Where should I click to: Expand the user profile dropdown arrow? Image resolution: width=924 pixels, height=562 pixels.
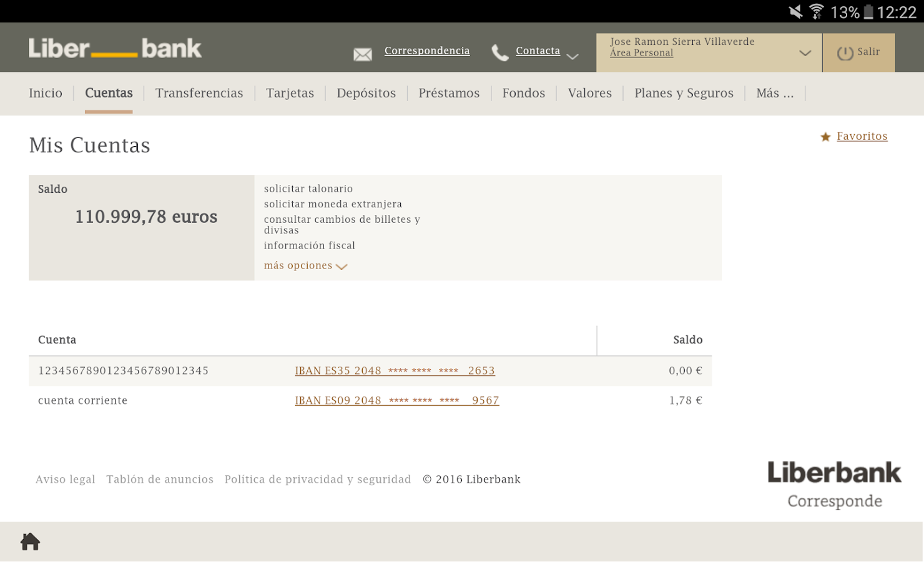click(x=805, y=53)
